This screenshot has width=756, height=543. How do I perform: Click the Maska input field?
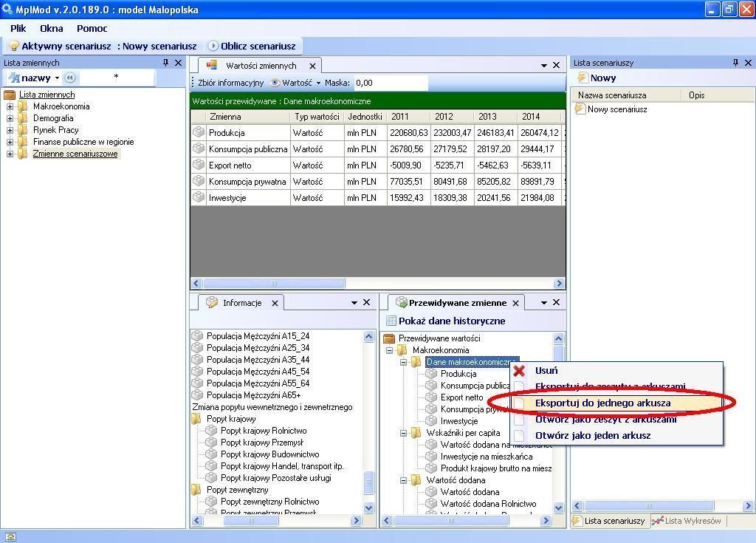[391, 83]
